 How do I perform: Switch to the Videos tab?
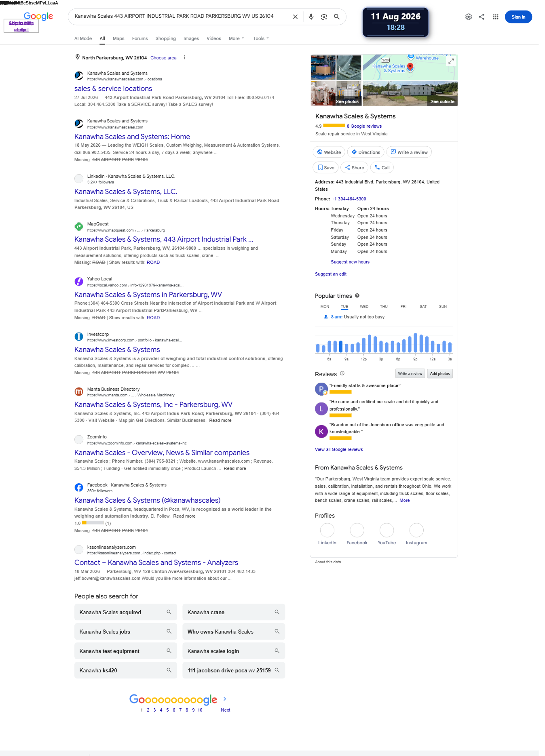(214, 38)
